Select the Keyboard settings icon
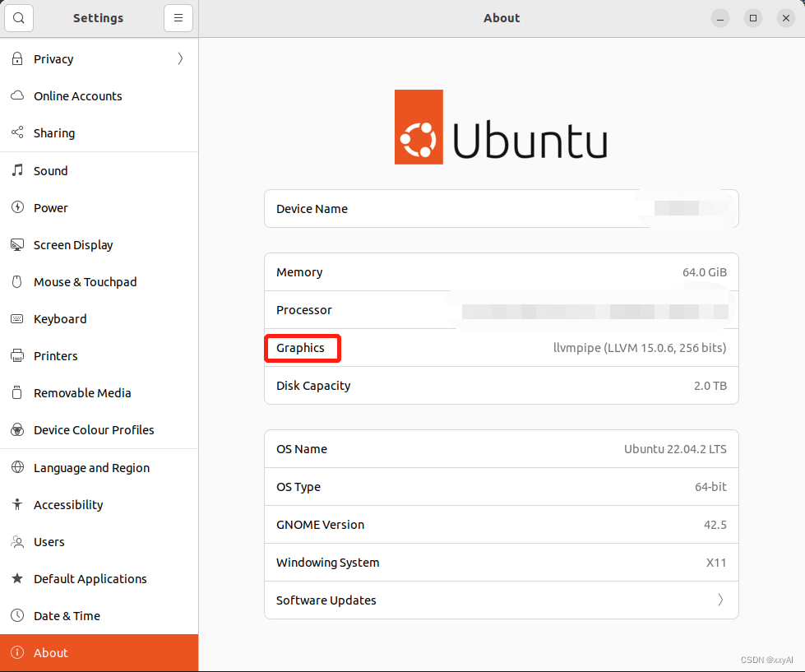The width and height of the screenshot is (805, 672). (x=17, y=318)
